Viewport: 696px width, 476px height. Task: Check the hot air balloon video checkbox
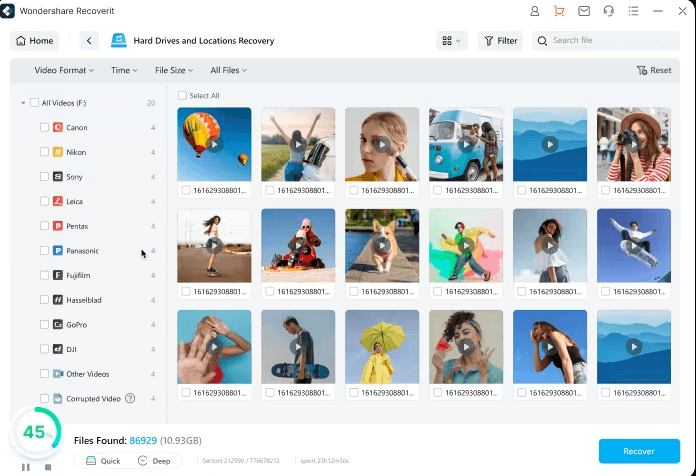point(186,190)
